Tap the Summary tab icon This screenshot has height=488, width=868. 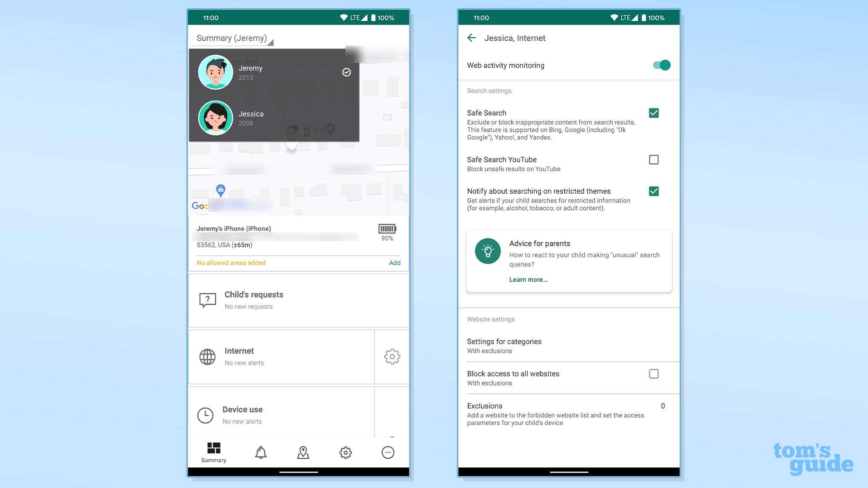click(x=213, y=451)
